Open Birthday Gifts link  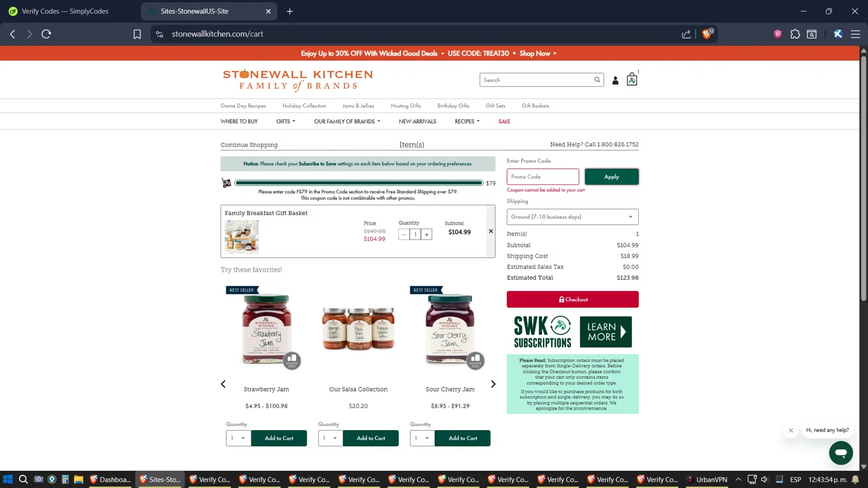tap(453, 106)
